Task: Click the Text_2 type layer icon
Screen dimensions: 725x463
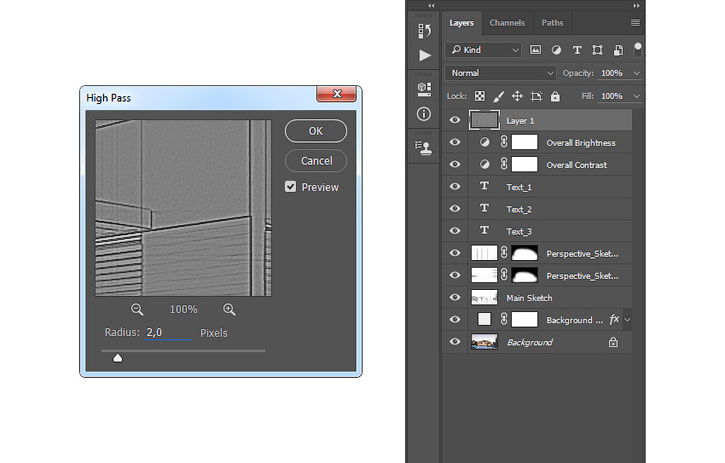Action: (484, 208)
